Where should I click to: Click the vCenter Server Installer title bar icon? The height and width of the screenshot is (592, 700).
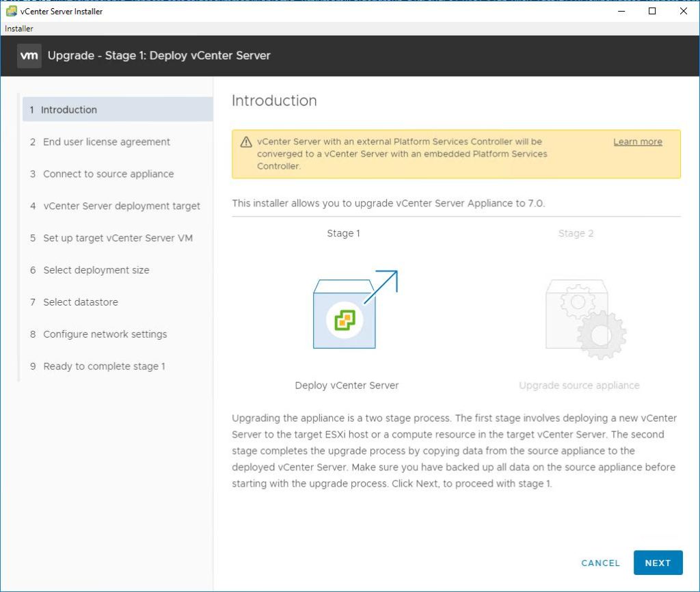11,11
